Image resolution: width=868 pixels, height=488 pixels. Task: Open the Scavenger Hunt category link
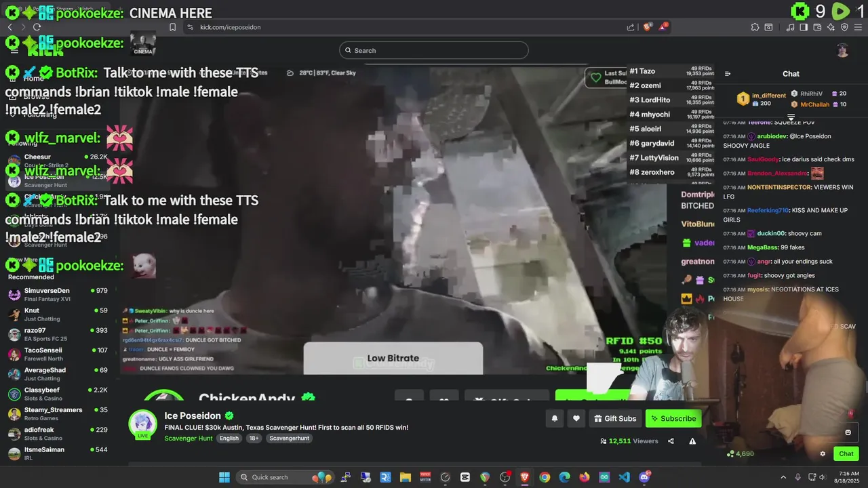point(189,439)
